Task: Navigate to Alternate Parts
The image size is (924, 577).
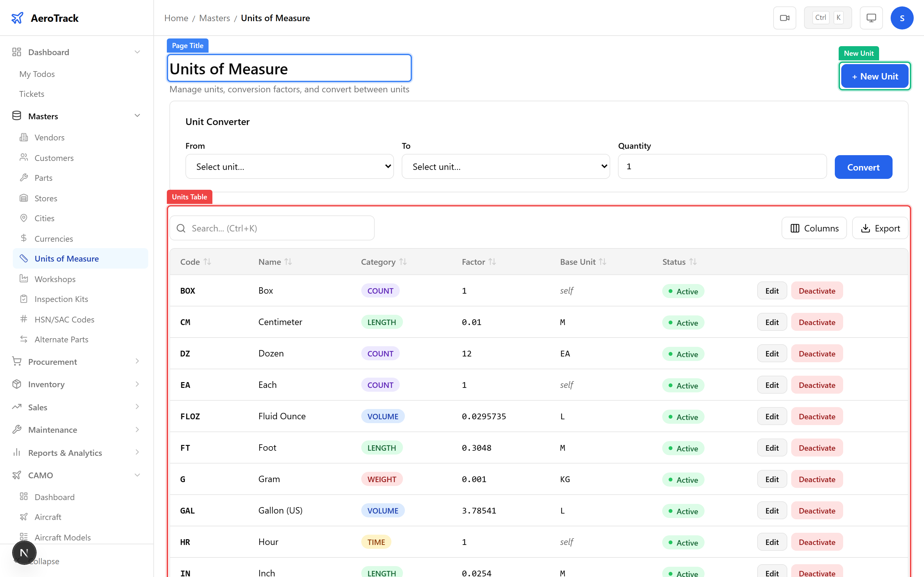Action: [x=62, y=339]
